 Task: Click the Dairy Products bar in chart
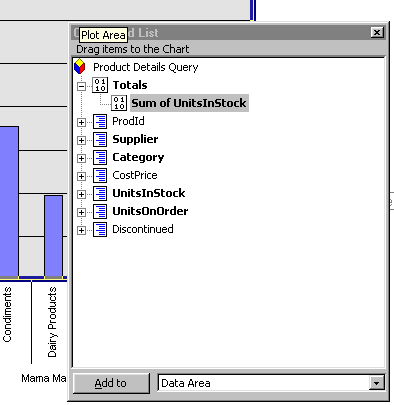point(54,236)
